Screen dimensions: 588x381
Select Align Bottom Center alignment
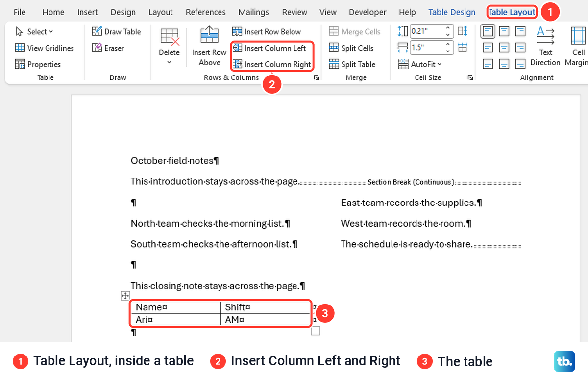tap(504, 64)
